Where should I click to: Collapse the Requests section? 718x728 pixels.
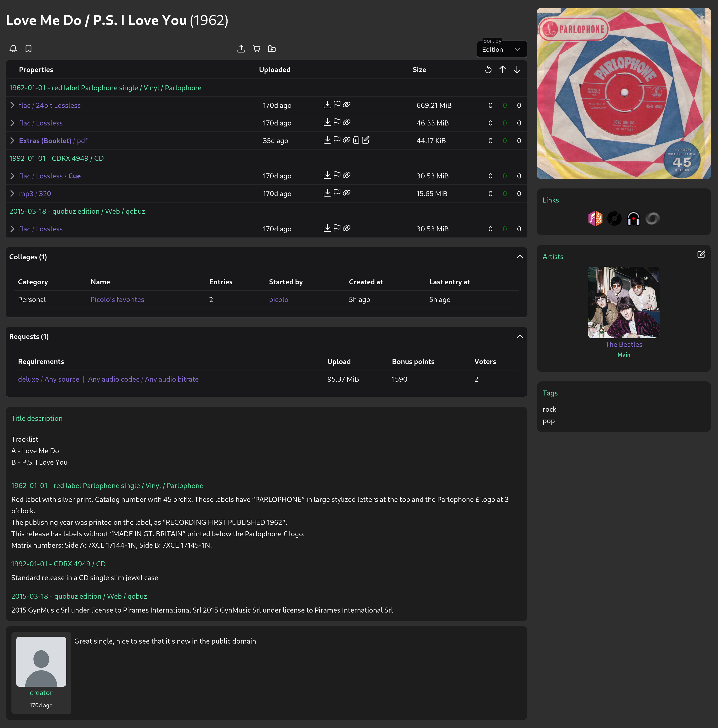(x=520, y=337)
